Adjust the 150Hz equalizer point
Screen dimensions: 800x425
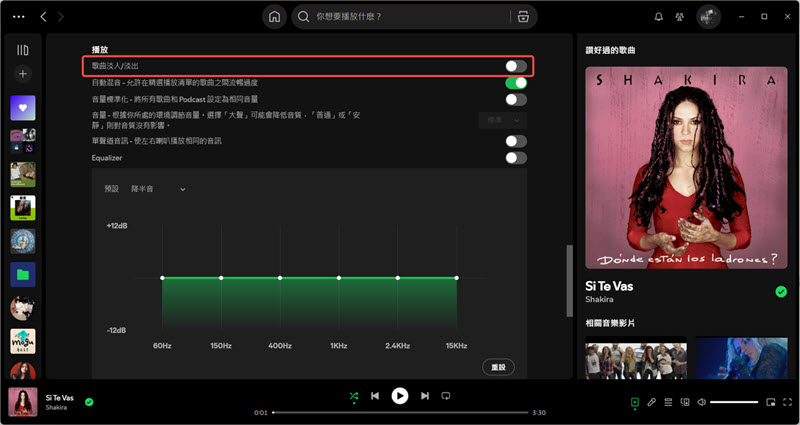click(221, 278)
